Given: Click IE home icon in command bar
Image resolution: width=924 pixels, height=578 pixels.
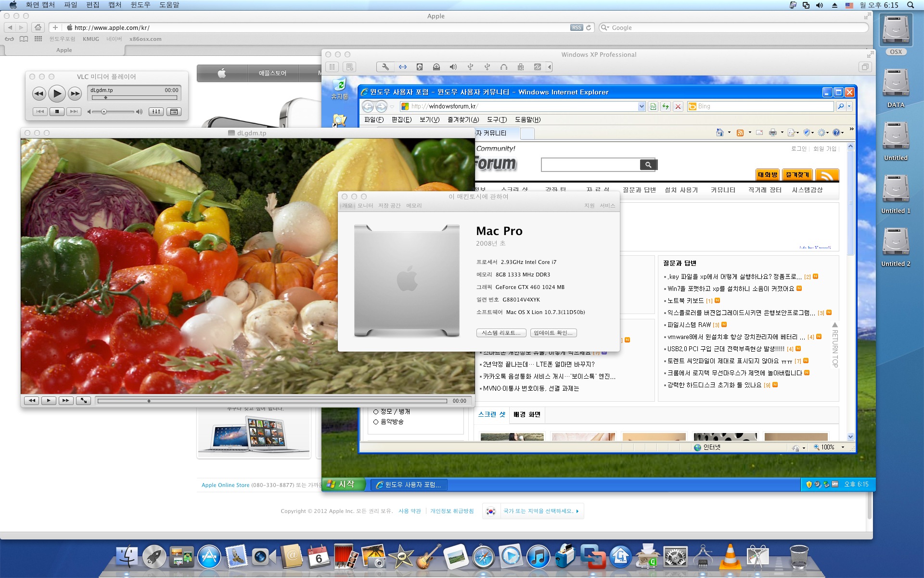Looking at the screenshot, I should pyautogui.click(x=720, y=132).
